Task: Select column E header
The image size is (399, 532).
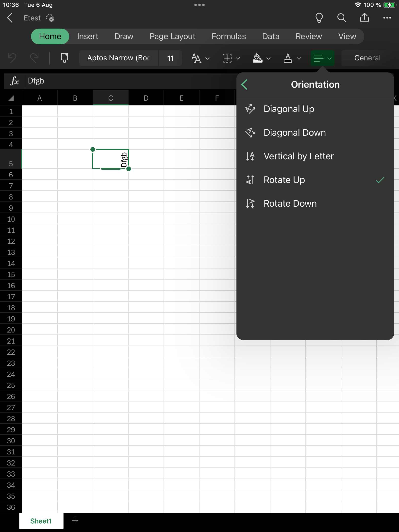Action: pos(182,98)
